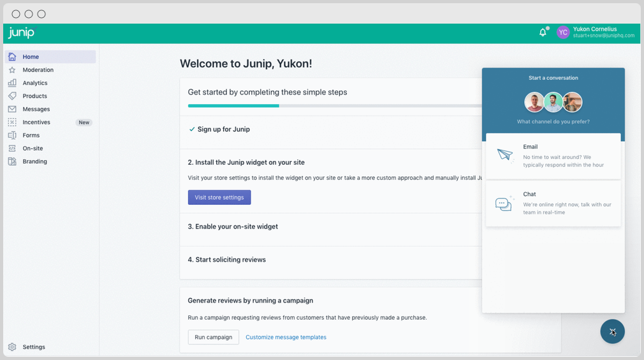Close the chat widget with X button

point(612,332)
